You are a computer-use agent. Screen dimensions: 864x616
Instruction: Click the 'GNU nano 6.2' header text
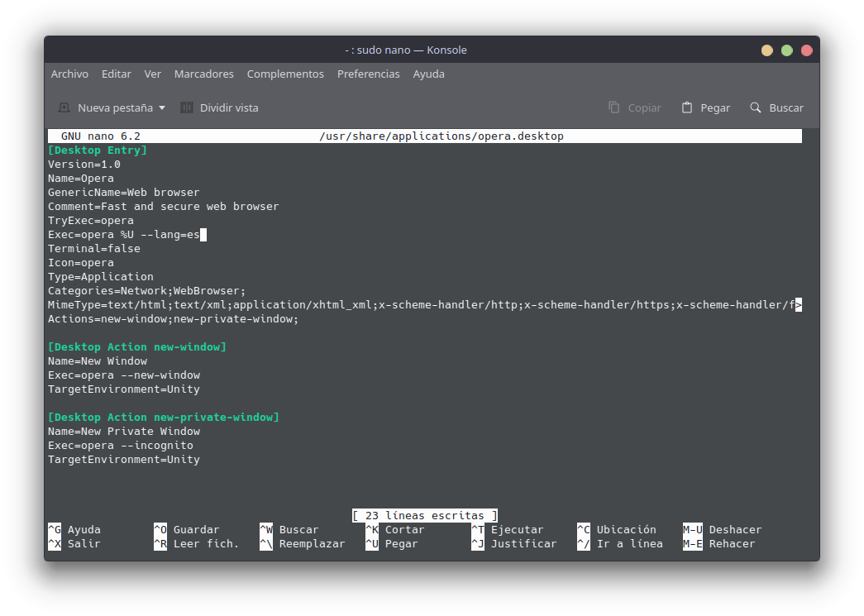click(101, 136)
